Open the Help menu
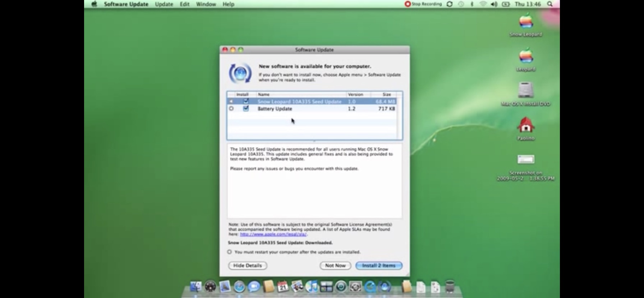Viewport: 644px width, 298px height. [x=228, y=4]
